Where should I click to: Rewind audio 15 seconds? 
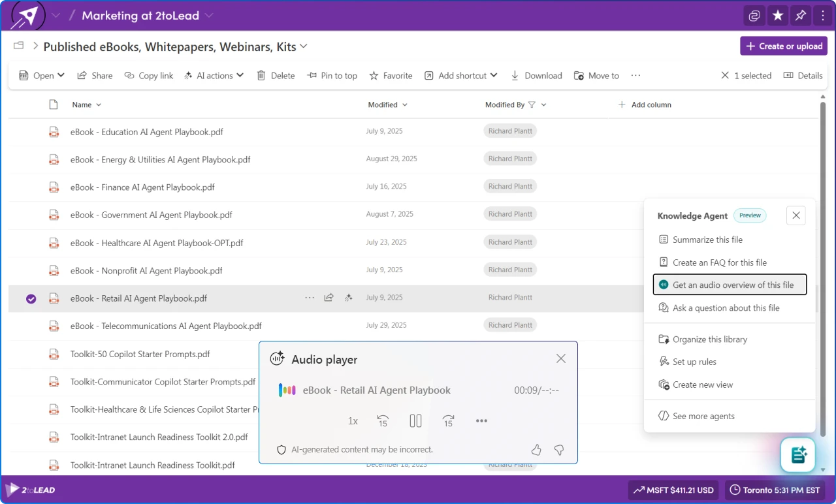click(x=383, y=421)
